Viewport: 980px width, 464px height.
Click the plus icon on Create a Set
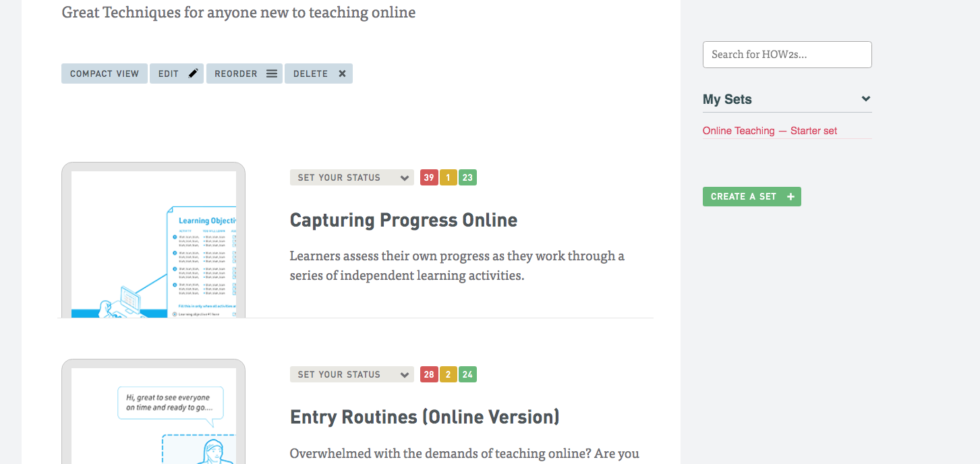tap(790, 196)
